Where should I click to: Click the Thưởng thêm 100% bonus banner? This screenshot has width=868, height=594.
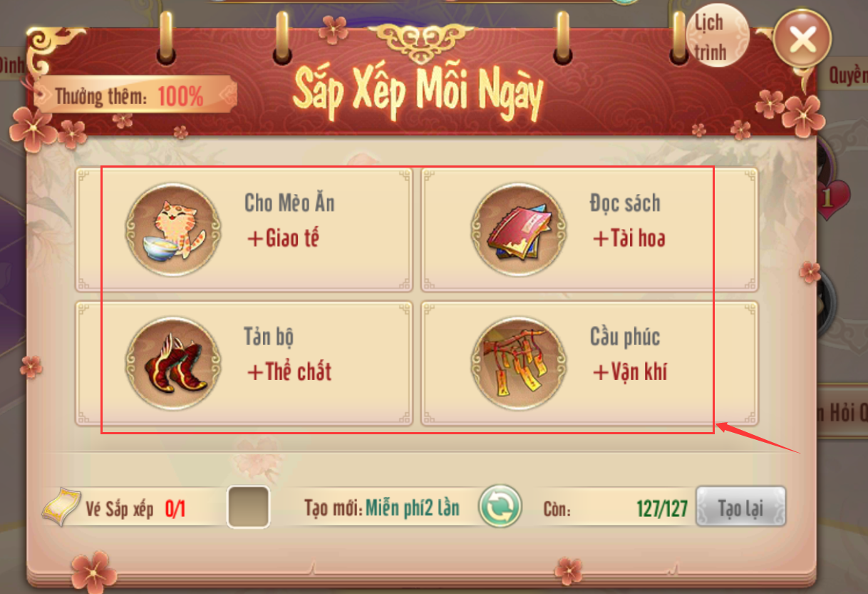point(137,96)
